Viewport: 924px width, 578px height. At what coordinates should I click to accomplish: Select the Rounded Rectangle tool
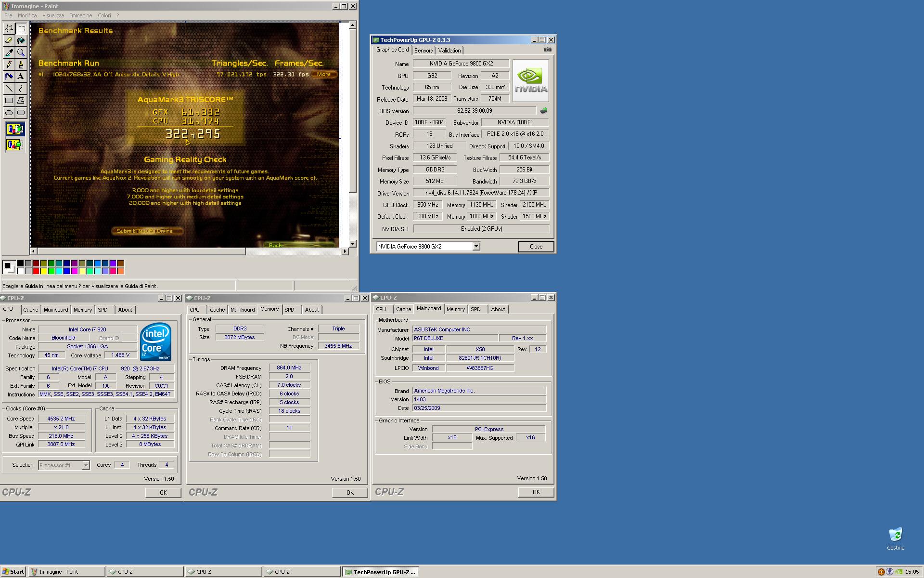(x=21, y=112)
